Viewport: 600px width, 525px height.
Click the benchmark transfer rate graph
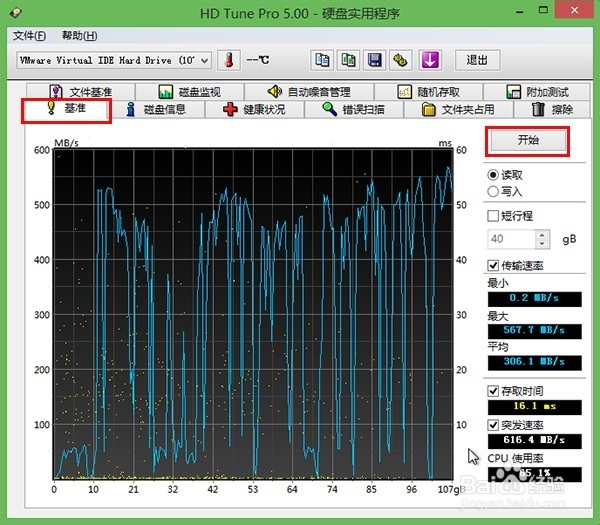pyautogui.click(x=253, y=314)
